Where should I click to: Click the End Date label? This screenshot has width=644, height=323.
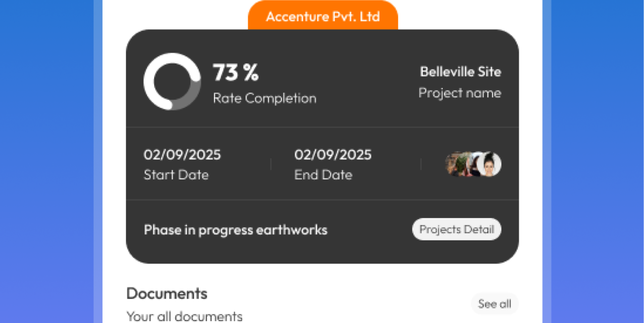pos(323,175)
